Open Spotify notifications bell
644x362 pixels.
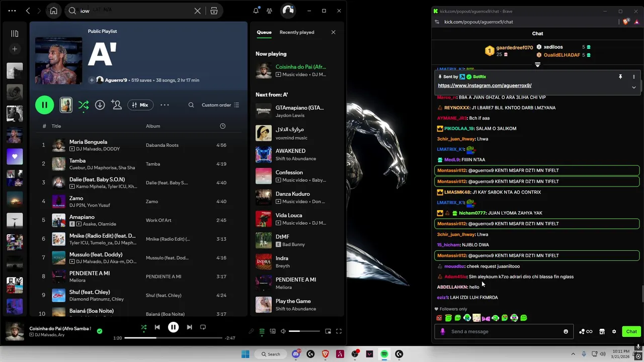pyautogui.click(x=256, y=11)
